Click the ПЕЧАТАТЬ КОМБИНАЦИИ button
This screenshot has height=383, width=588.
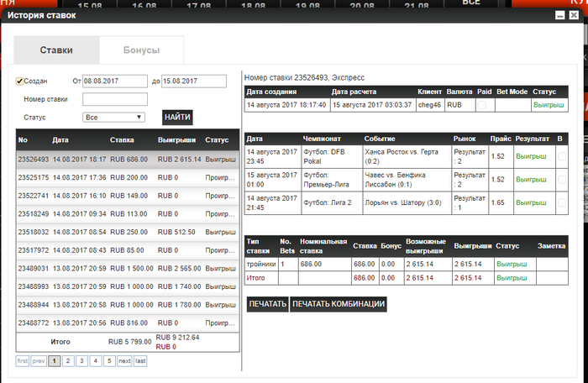339,304
